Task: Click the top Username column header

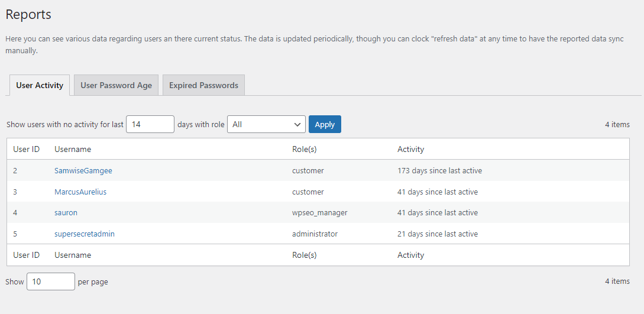Action: tap(73, 150)
